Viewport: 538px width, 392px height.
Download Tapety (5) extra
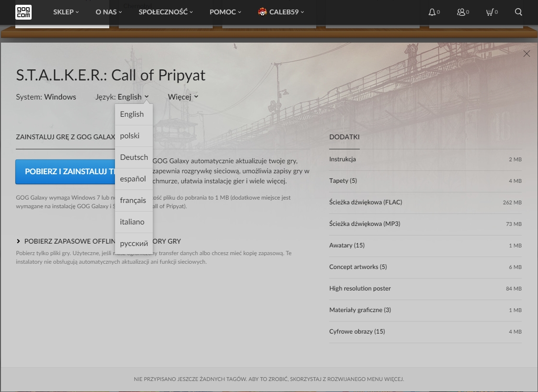(425, 181)
